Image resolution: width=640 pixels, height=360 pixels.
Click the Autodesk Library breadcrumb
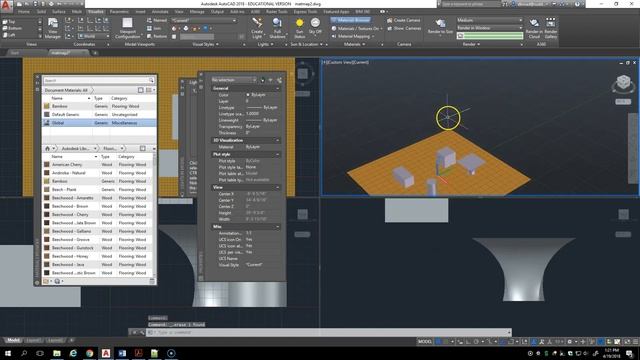(76, 149)
